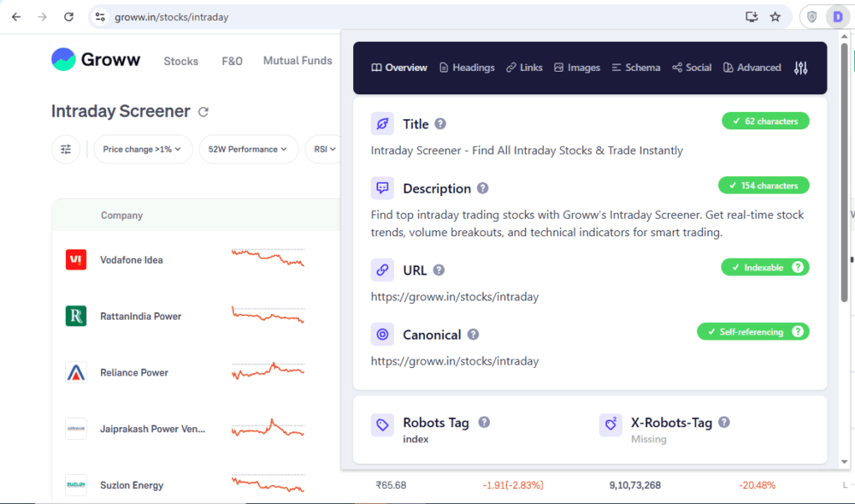855x504 pixels.
Task: Click the Groww logo
Action: (x=96, y=60)
